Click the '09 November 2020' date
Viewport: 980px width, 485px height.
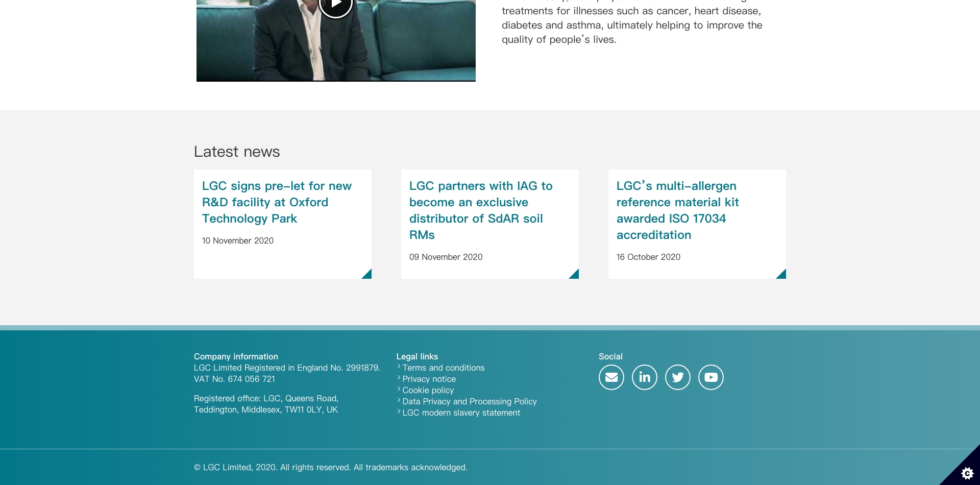pos(446,257)
